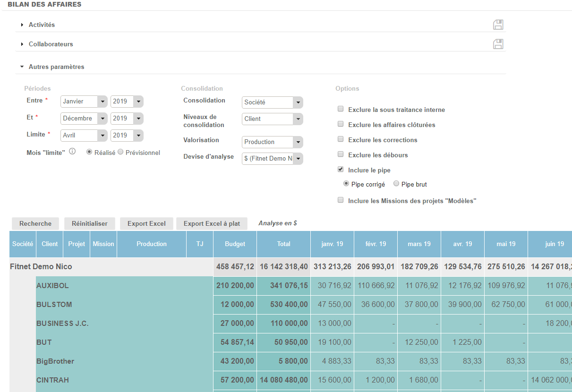Select the Pipe brut radio option

click(x=396, y=184)
